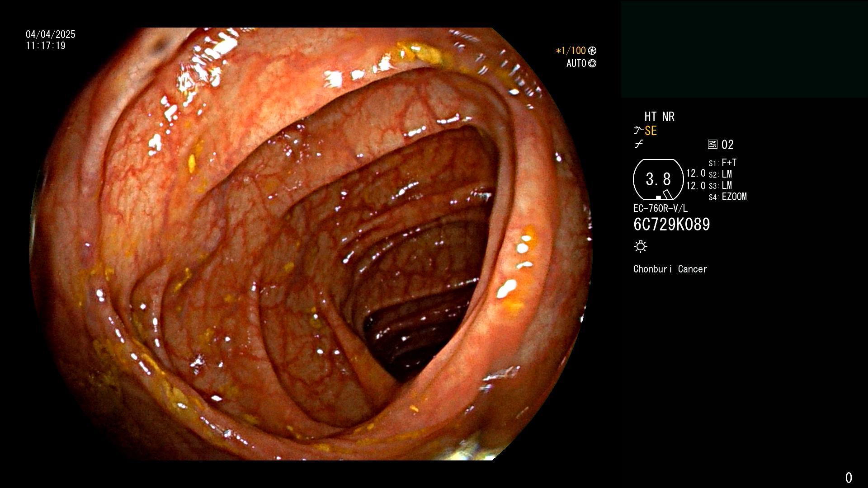Click the S2: LM switch assignment
The width and height of the screenshot is (868, 488).
click(721, 174)
